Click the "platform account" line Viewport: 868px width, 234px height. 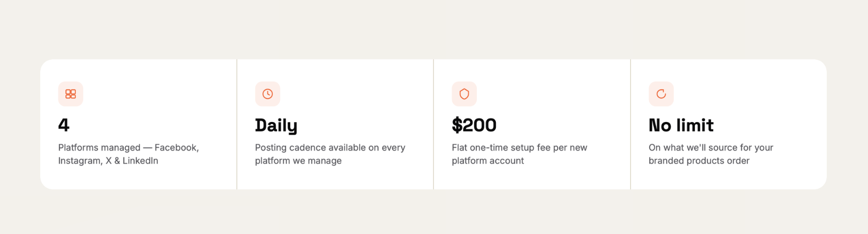click(488, 161)
